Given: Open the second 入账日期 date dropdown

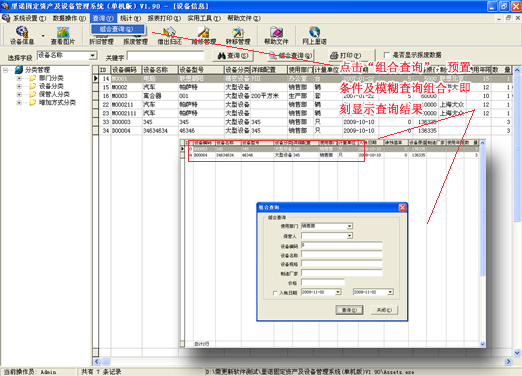Looking at the screenshot, I should 390,292.
